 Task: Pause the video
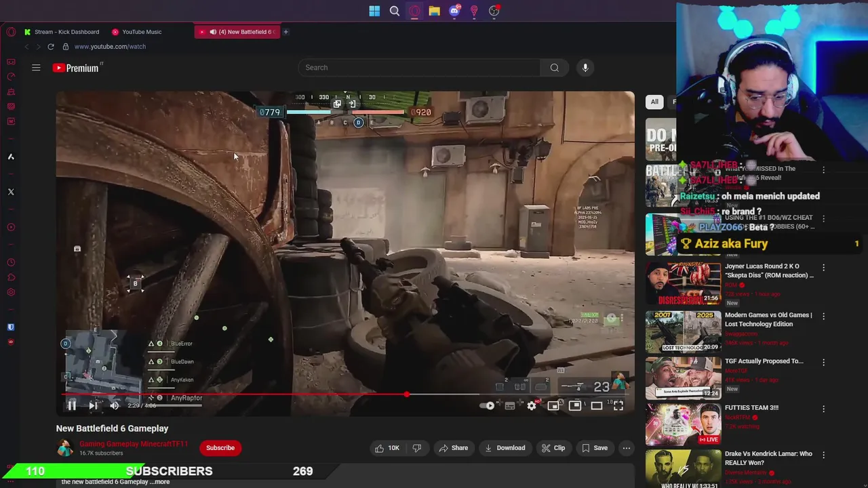(x=71, y=405)
